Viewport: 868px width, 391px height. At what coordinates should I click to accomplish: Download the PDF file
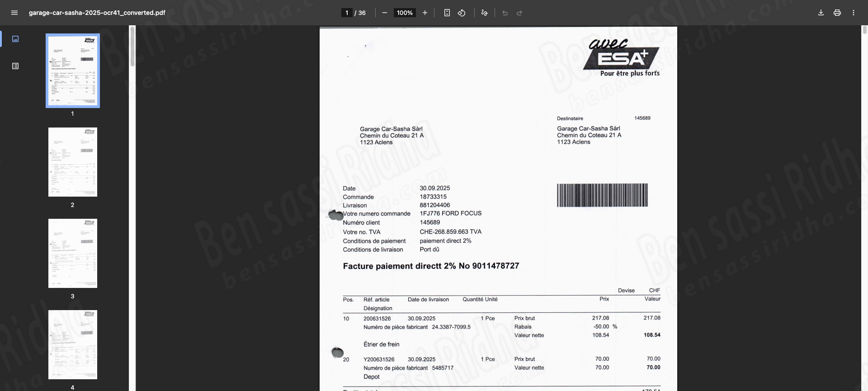(x=821, y=13)
